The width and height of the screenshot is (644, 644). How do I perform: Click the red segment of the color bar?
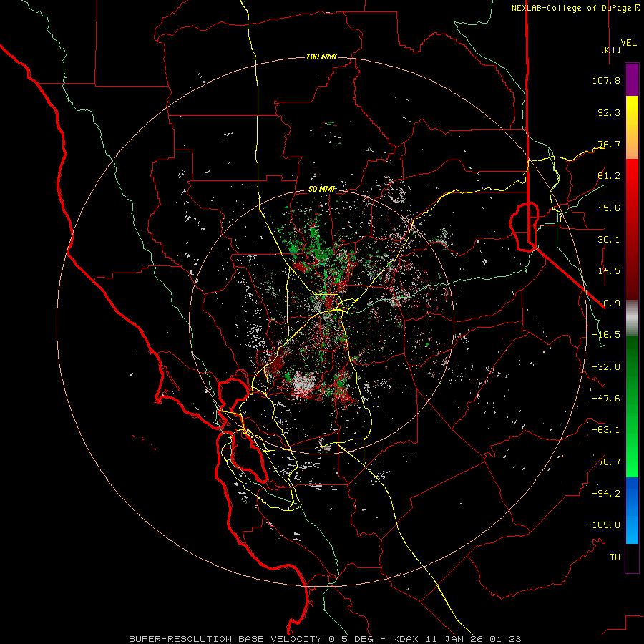pos(632,229)
